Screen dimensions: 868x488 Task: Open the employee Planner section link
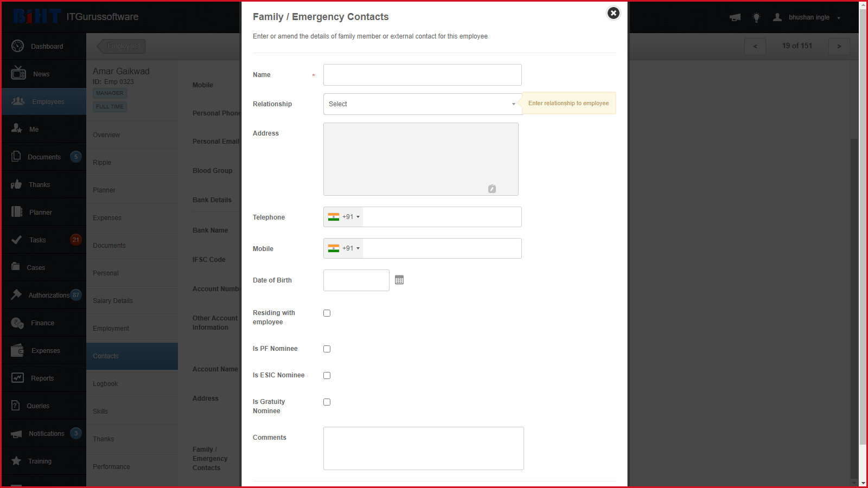point(132,190)
